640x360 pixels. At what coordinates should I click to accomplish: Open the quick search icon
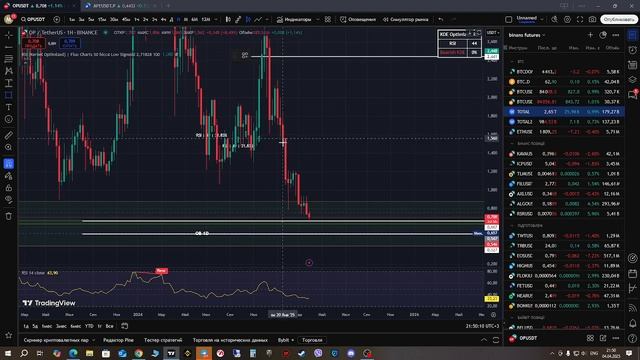tap(554, 19)
